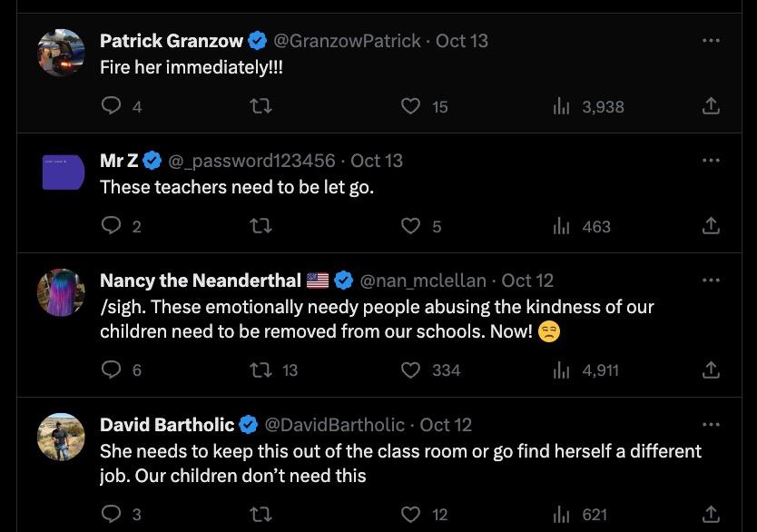Open more options on Patrick Granzow's tweet
This screenshot has width=757, height=532.
point(712,41)
